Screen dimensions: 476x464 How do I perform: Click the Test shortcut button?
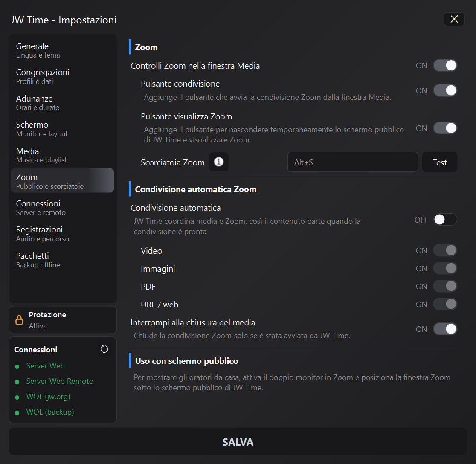(440, 162)
